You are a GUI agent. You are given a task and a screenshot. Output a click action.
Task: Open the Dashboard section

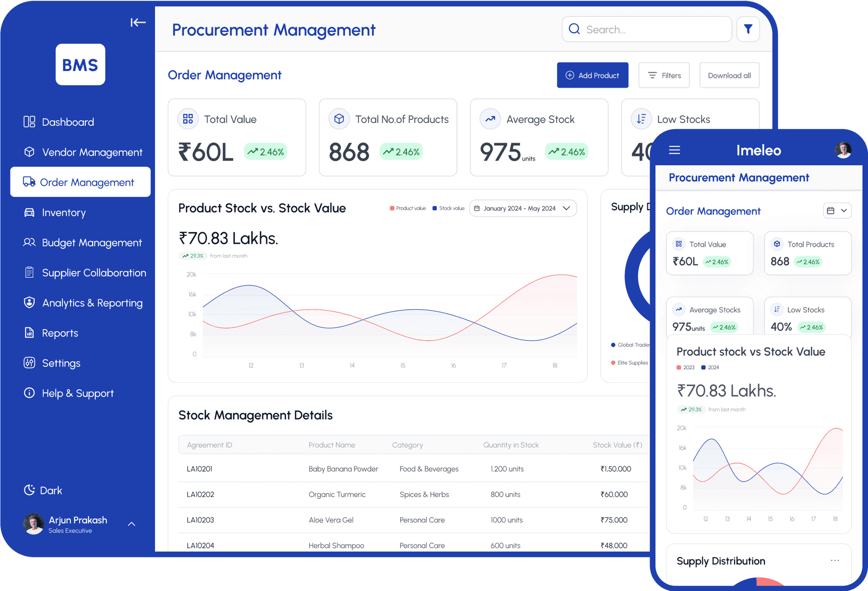click(x=68, y=122)
